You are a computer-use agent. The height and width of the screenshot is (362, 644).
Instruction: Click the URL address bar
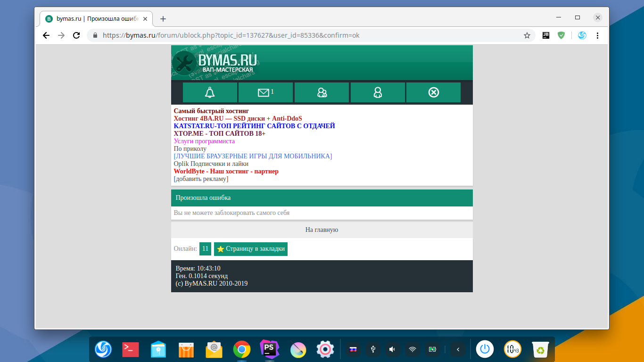point(306,35)
